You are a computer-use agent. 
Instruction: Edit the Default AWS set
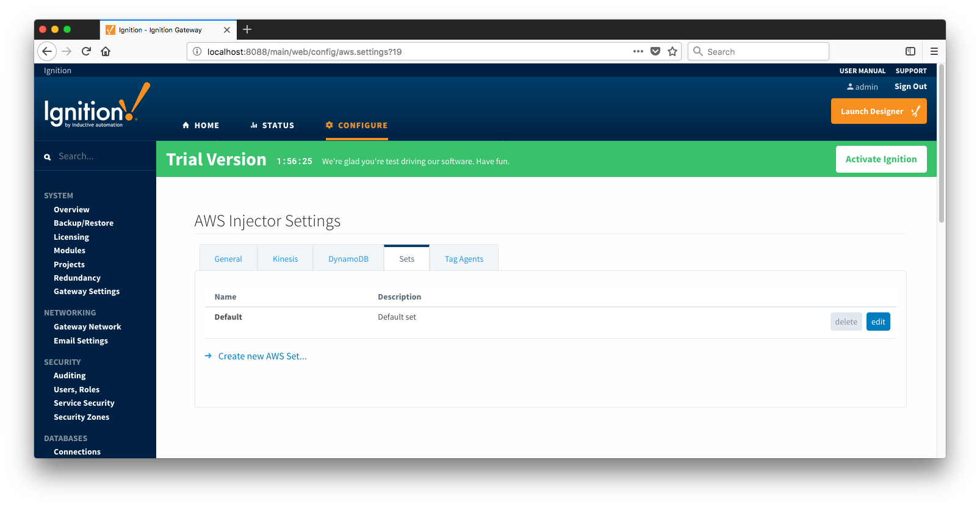click(x=877, y=322)
